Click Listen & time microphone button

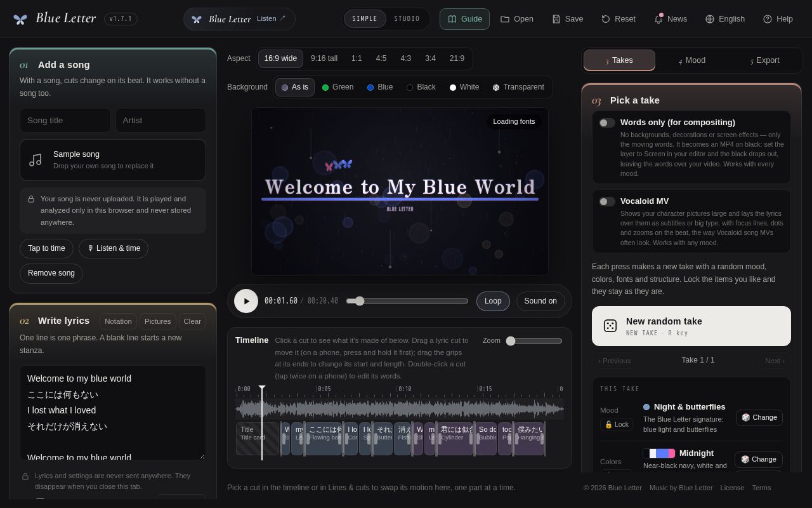(114, 248)
